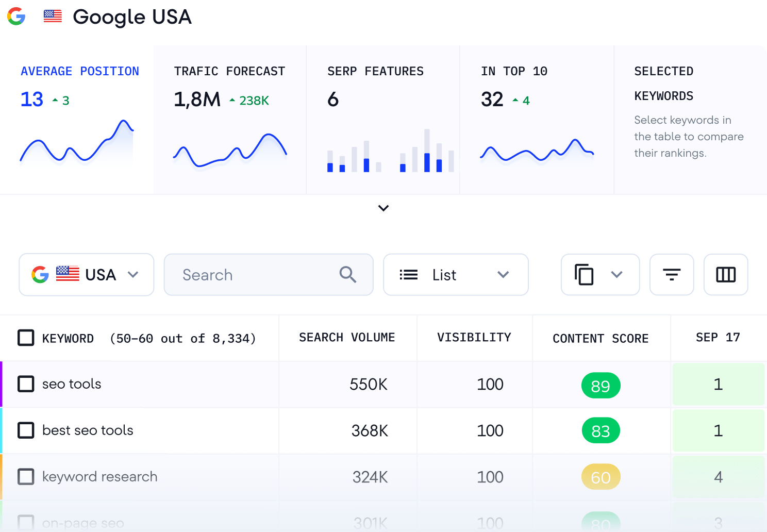Open the column layout icon
Viewport: 767px width, 532px height.
click(726, 274)
